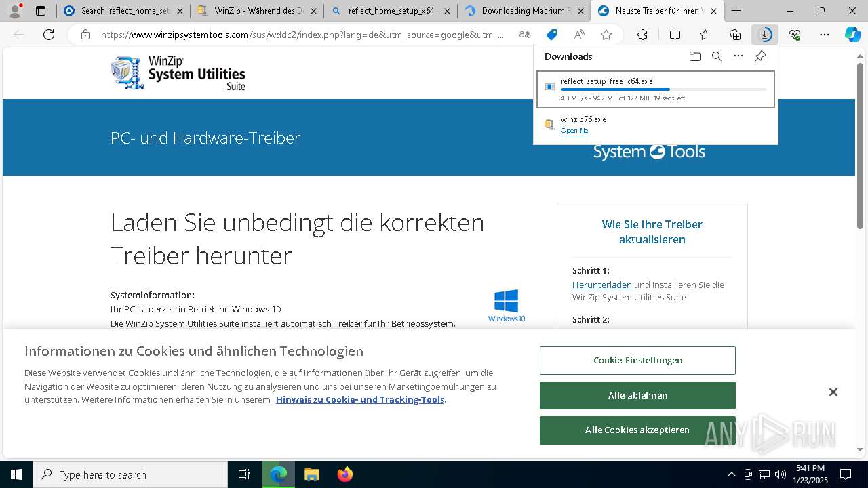The height and width of the screenshot is (488, 868).
Task: Open Hinweis zu Cookie- und Tracking-Tools link
Action: click(x=360, y=399)
